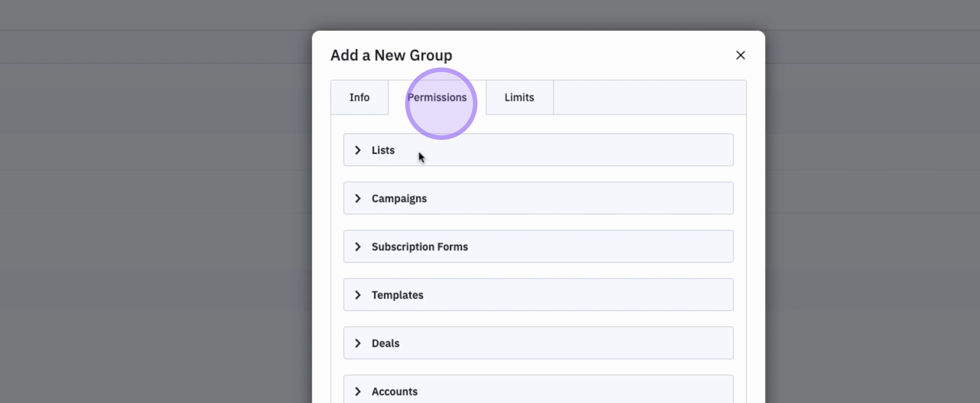This screenshot has height=403, width=980.
Task: Select the Permissions tab
Action: [437, 97]
